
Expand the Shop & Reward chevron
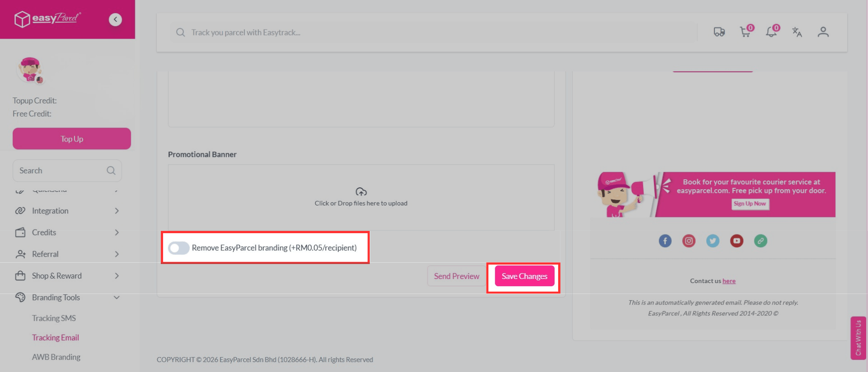[117, 276]
